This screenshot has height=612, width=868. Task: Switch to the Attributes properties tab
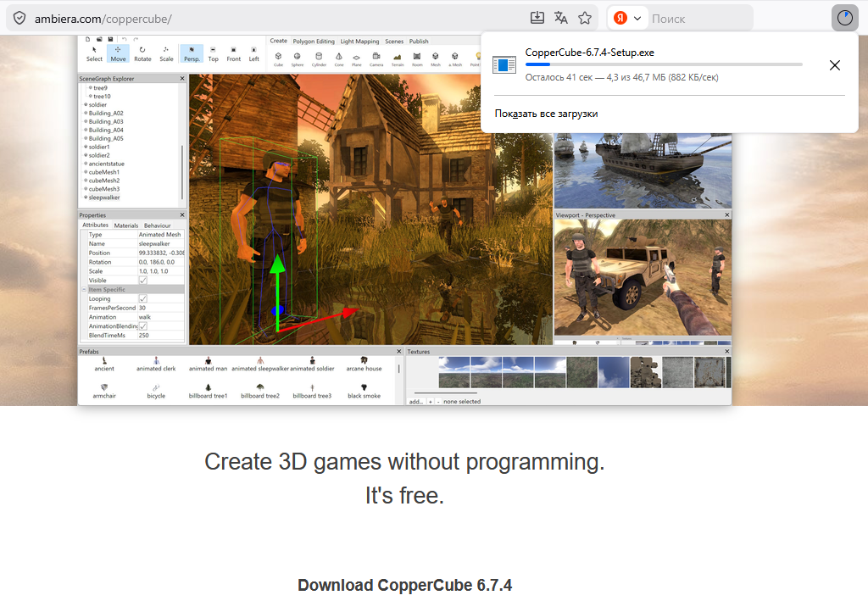tap(95, 225)
